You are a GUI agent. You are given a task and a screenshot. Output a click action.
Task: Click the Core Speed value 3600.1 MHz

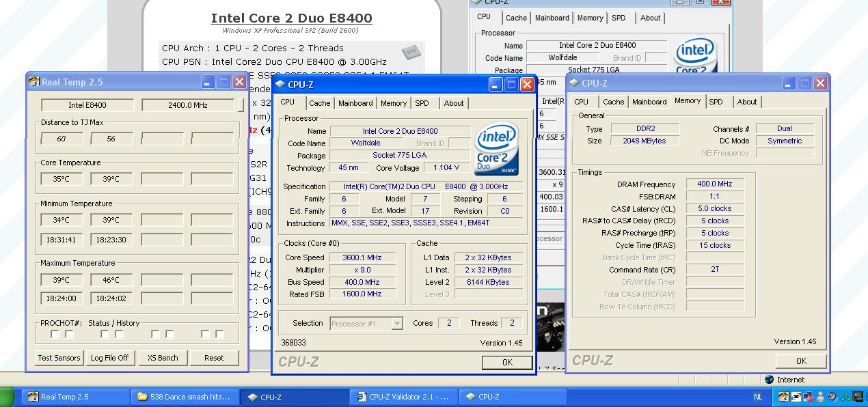(x=363, y=257)
